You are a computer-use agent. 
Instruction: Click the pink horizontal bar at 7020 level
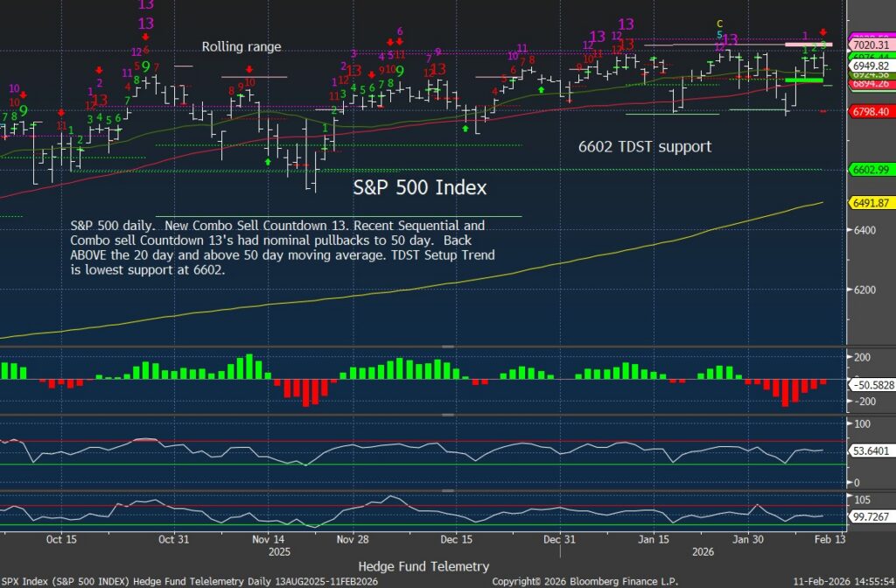pos(815,45)
